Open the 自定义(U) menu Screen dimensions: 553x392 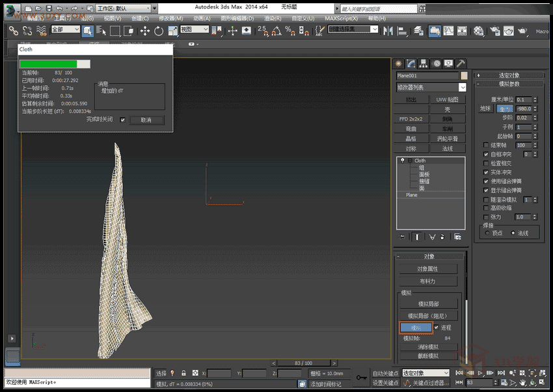coord(303,18)
